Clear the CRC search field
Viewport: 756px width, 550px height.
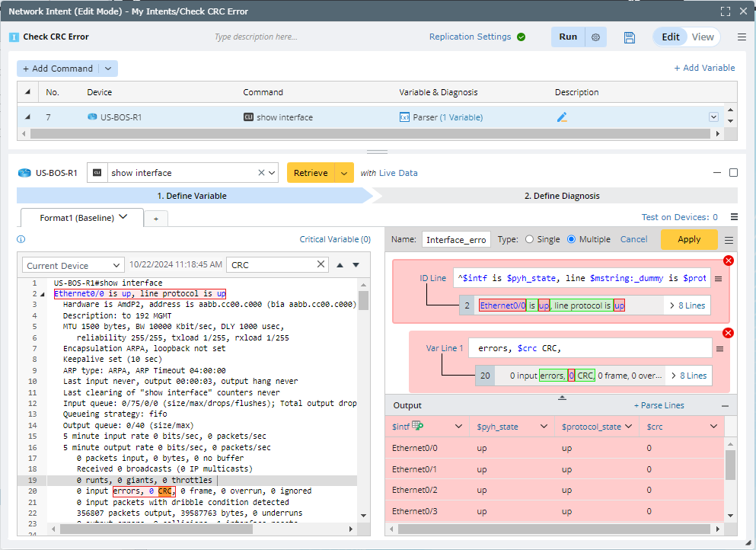pyautogui.click(x=321, y=265)
